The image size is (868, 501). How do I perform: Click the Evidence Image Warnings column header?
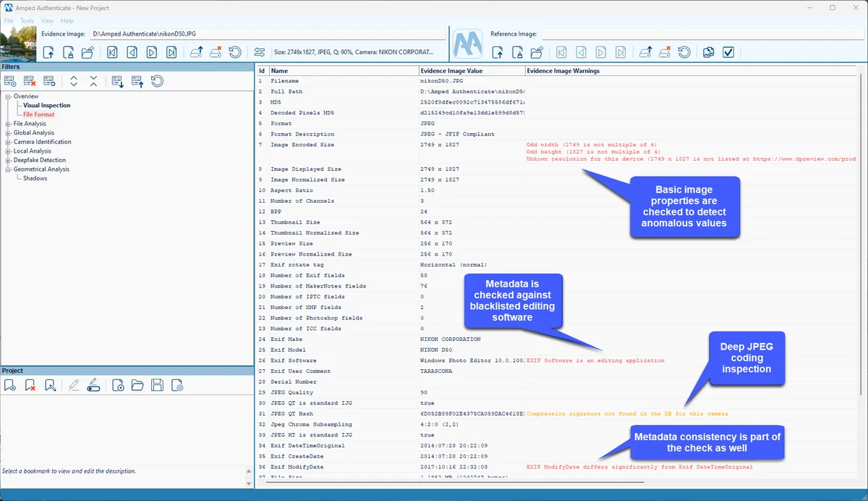691,71
